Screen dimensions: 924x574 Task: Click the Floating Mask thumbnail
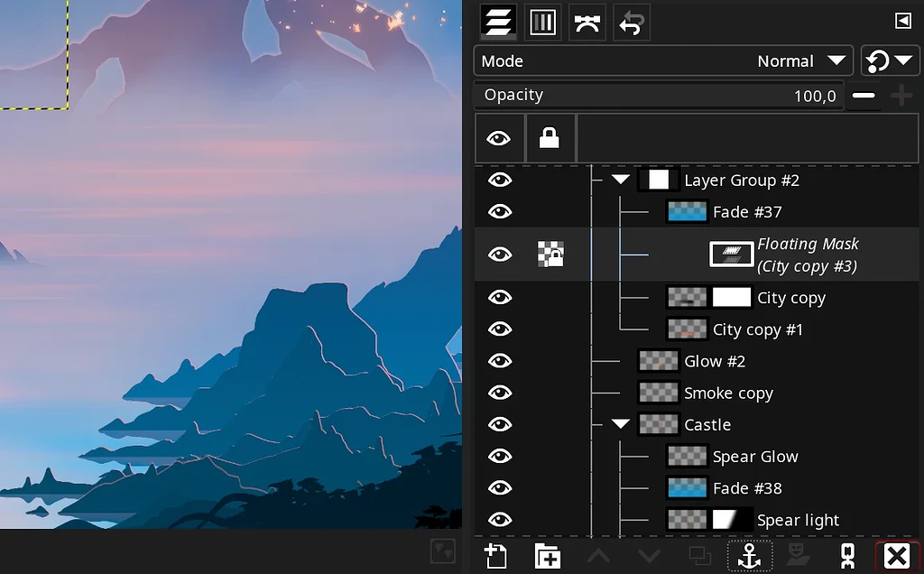pyautogui.click(x=731, y=254)
